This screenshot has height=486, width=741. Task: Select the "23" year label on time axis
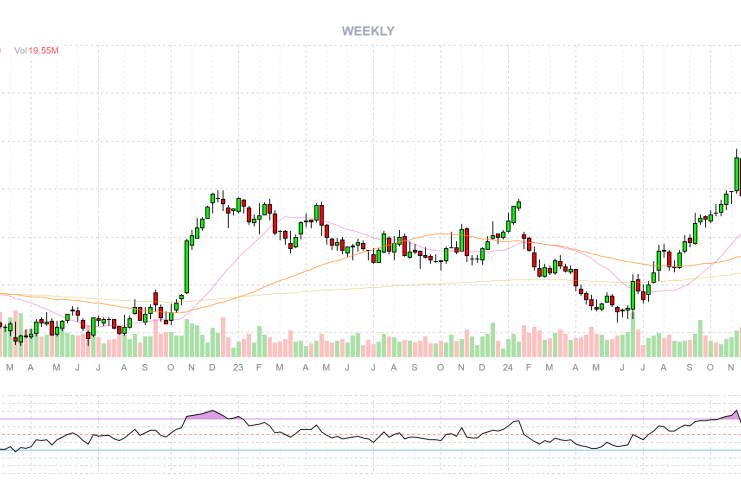(237, 368)
